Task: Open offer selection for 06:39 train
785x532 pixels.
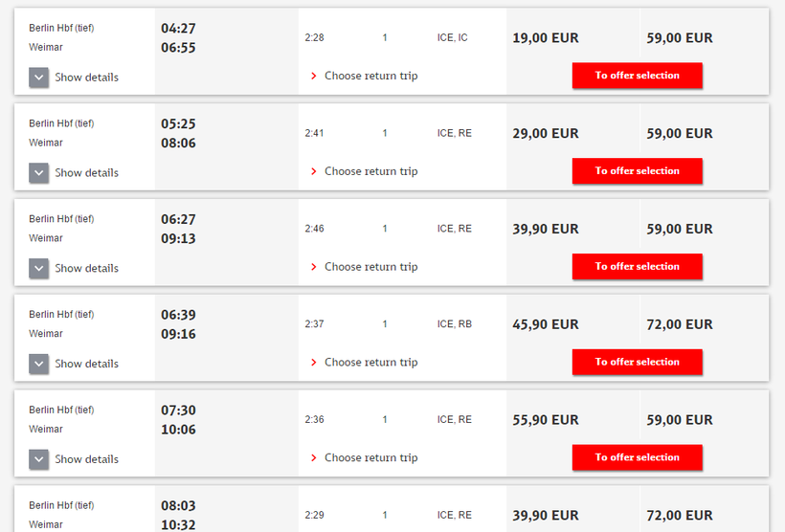Action: [x=637, y=363]
